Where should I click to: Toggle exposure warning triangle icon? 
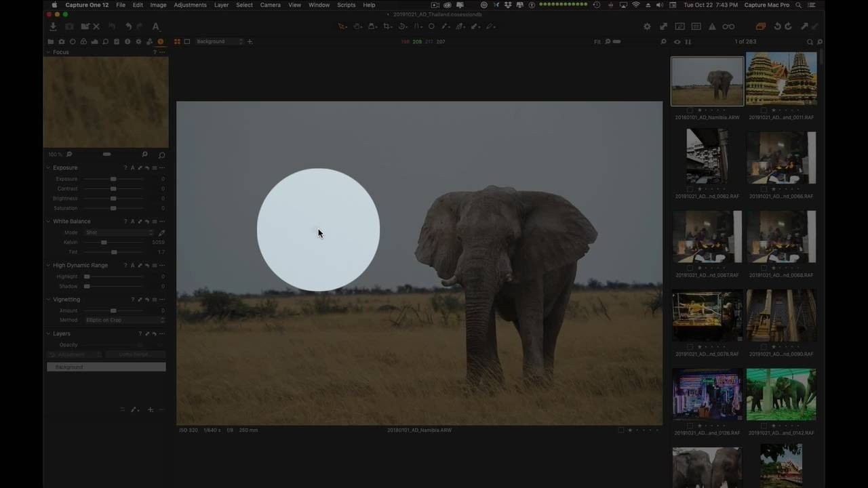[x=712, y=26]
